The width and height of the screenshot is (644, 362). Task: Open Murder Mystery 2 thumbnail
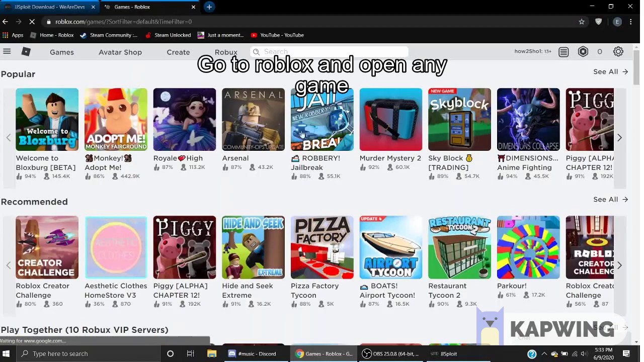[x=391, y=119]
